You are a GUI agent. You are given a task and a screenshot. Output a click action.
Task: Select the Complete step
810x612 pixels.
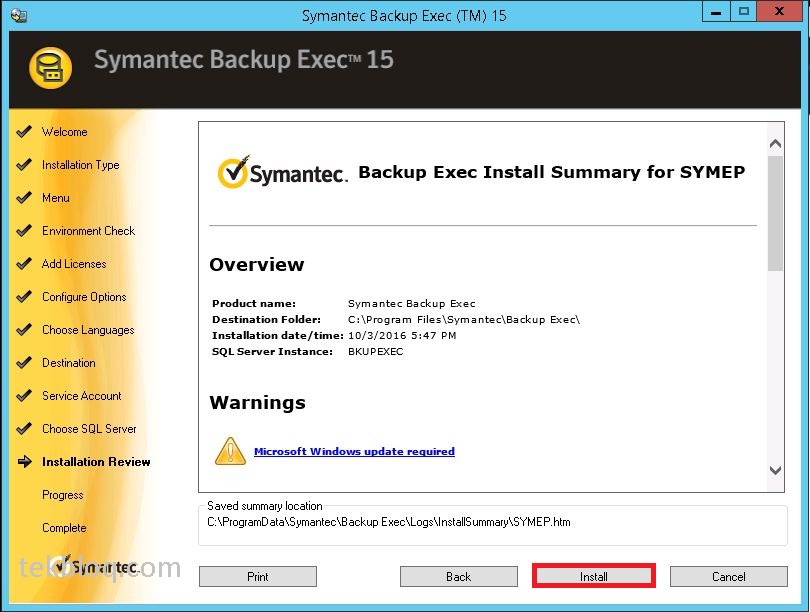coord(64,528)
